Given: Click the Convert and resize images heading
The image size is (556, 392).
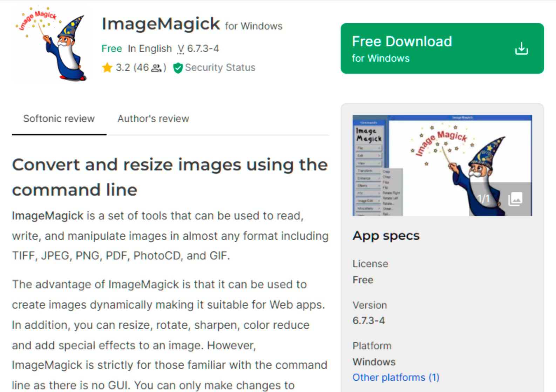Looking at the screenshot, I should 170,177.
